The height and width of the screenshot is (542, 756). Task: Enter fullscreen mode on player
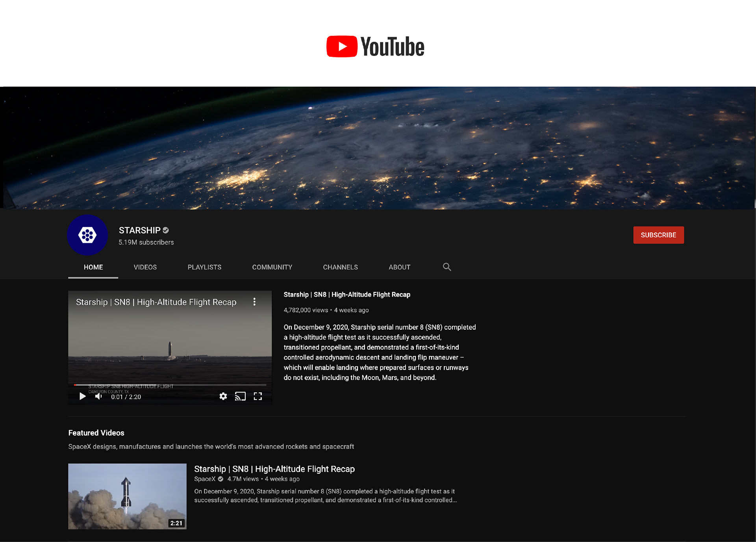[258, 396]
